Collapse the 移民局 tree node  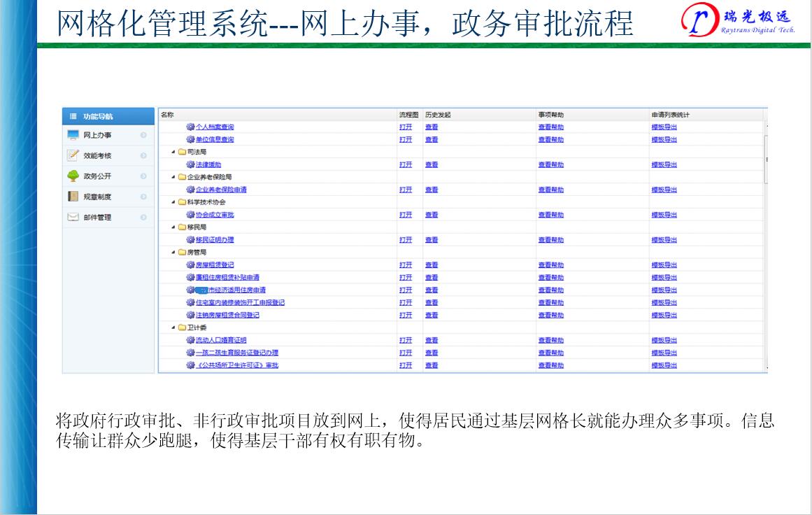[x=173, y=227]
